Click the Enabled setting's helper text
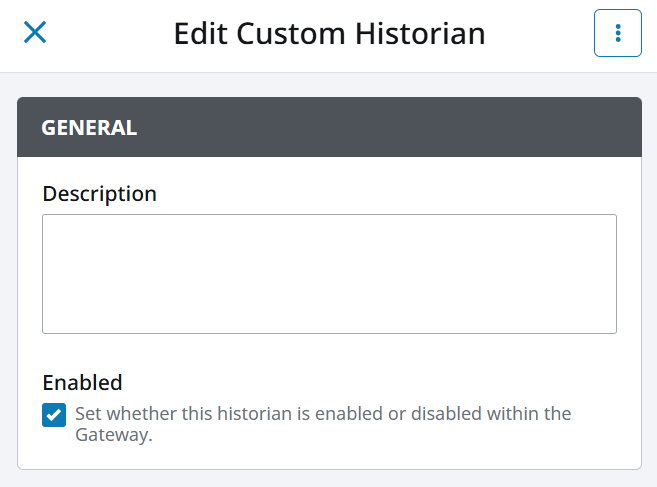Screen dimensions: 657x487 coord(322,414)
